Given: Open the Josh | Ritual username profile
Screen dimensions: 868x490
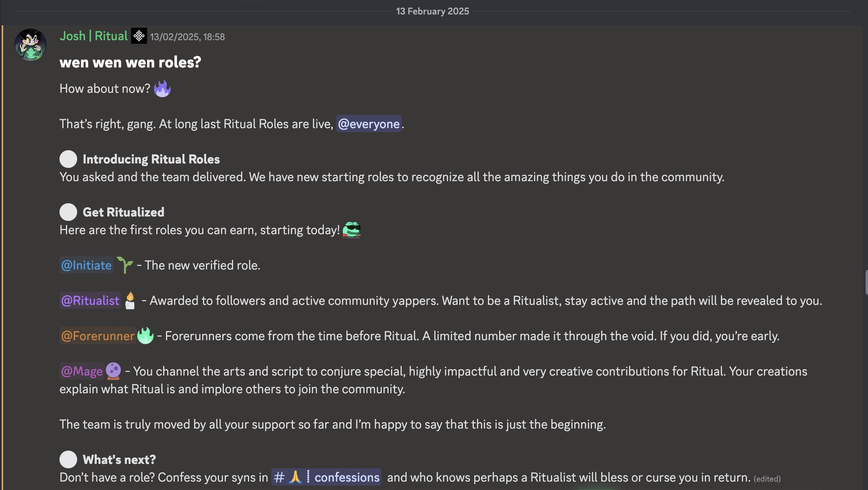Looking at the screenshot, I should tap(93, 36).
